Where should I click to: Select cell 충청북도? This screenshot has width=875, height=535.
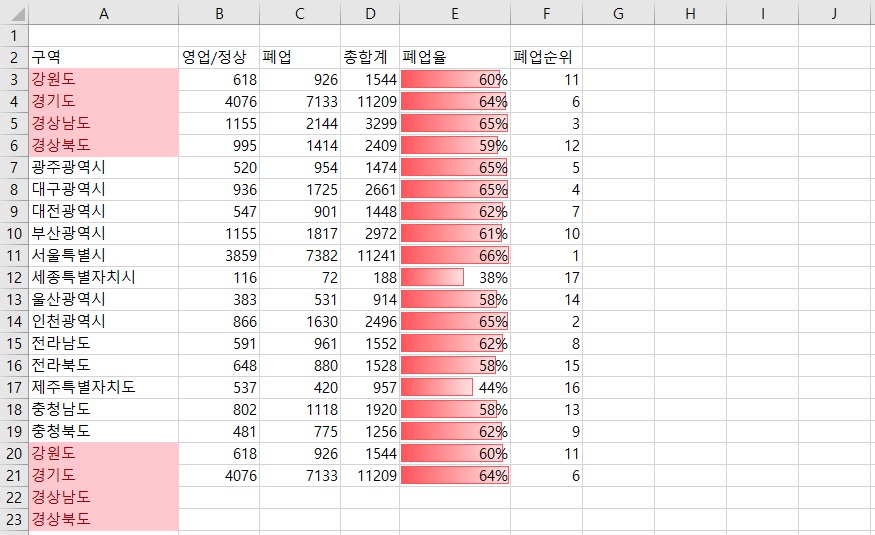(103, 431)
